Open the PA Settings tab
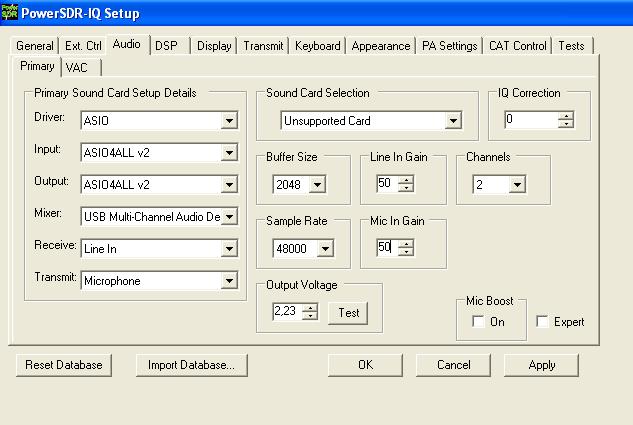 [449, 45]
